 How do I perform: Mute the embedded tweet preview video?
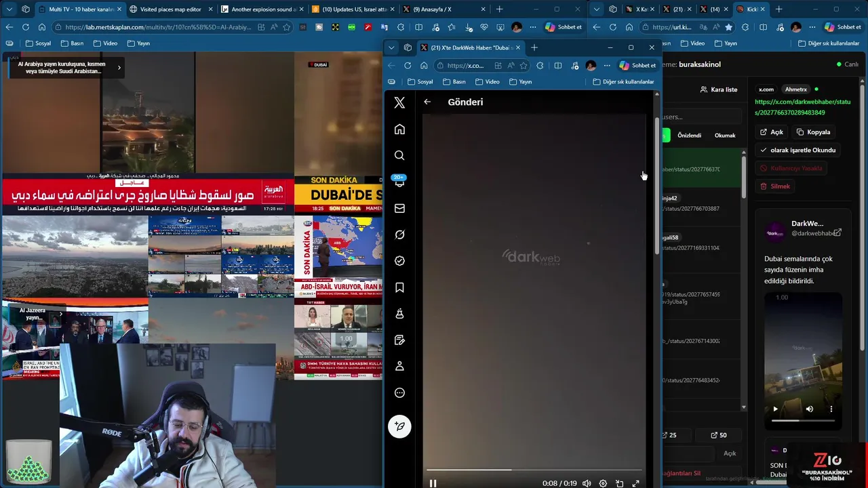click(x=809, y=409)
